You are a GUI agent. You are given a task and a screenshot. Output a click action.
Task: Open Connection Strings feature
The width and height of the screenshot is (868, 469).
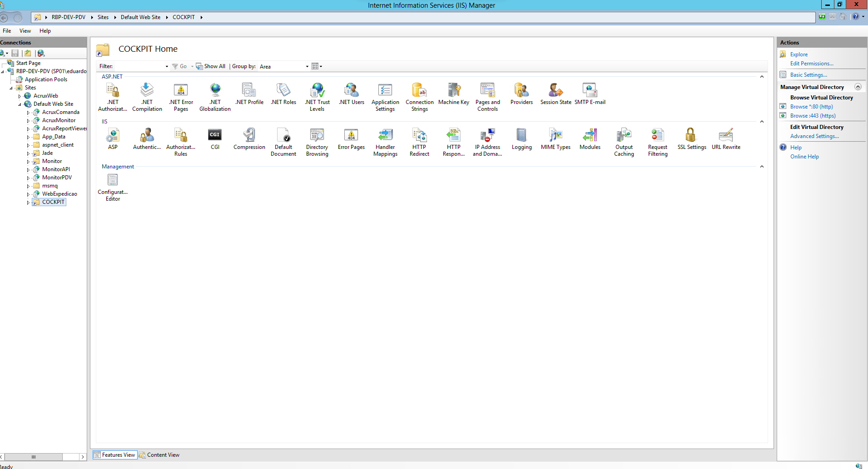tap(420, 97)
